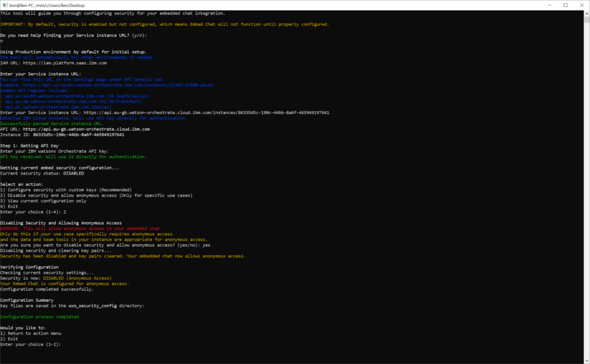Click the API URL api.eu-gb.watson-orchestrate link
This screenshot has width=590, height=364.
[86, 129]
